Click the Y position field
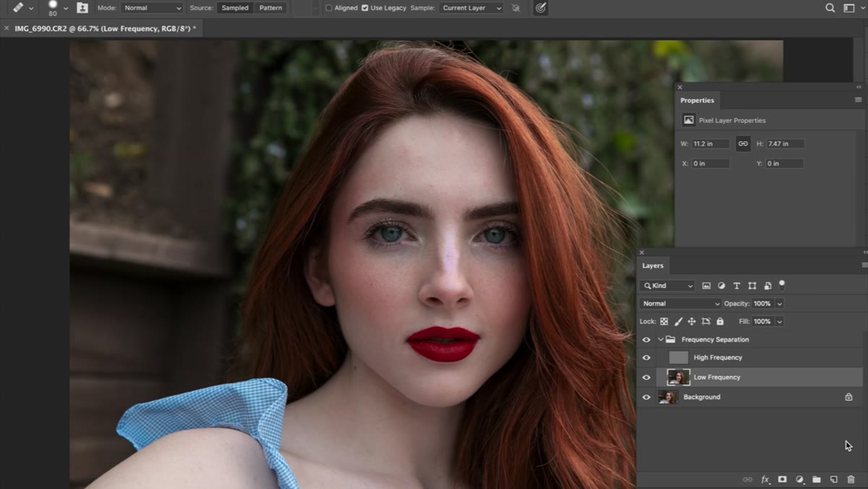 pos(785,163)
